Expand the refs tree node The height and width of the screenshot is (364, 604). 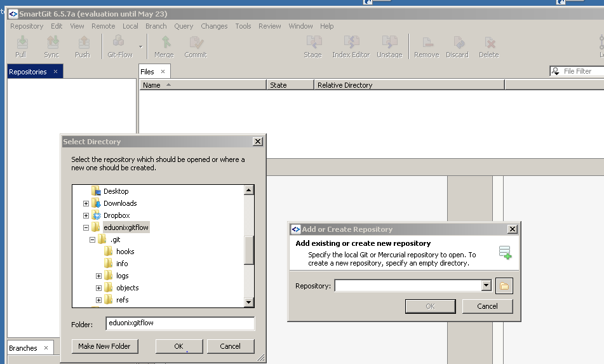point(98,300)
